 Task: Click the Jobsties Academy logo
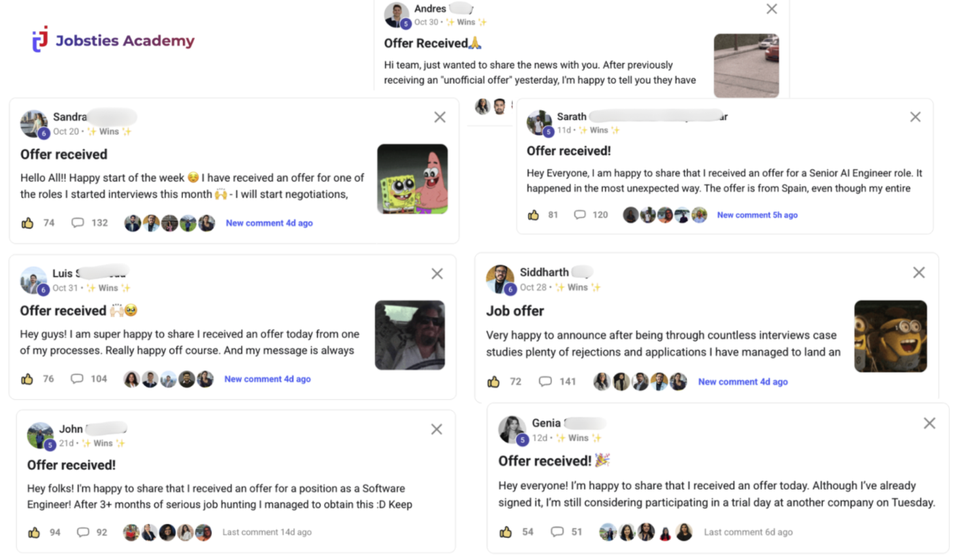point(113,40)
